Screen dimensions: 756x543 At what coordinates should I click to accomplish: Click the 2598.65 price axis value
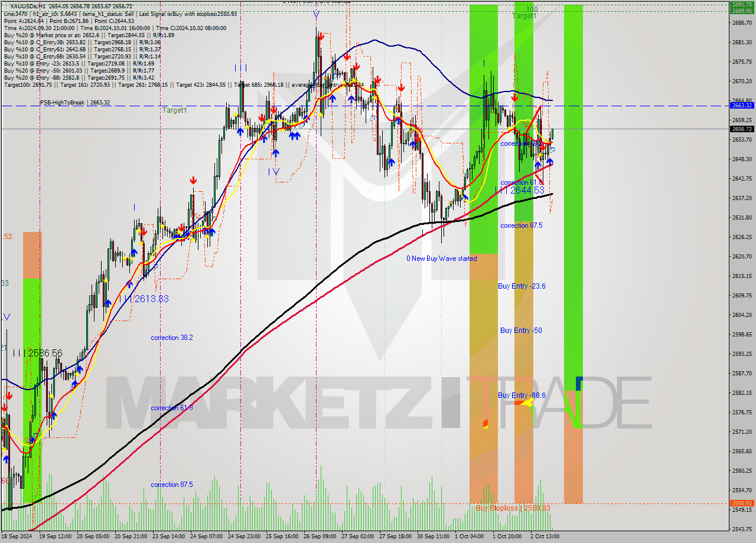742,335
